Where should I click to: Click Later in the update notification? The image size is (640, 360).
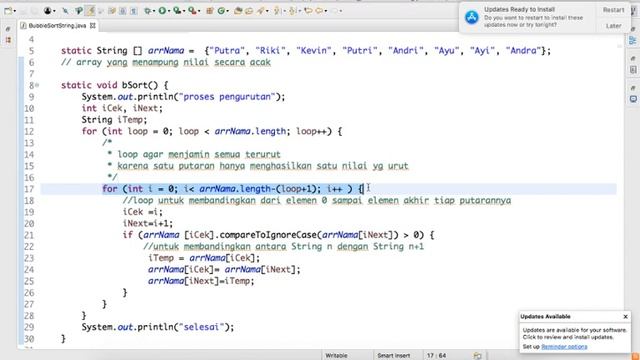(613, 26)
